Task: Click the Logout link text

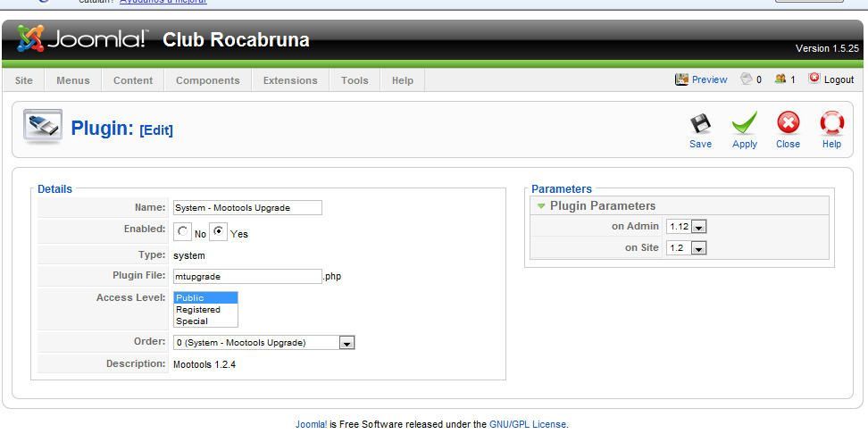Action: [839, 79]
